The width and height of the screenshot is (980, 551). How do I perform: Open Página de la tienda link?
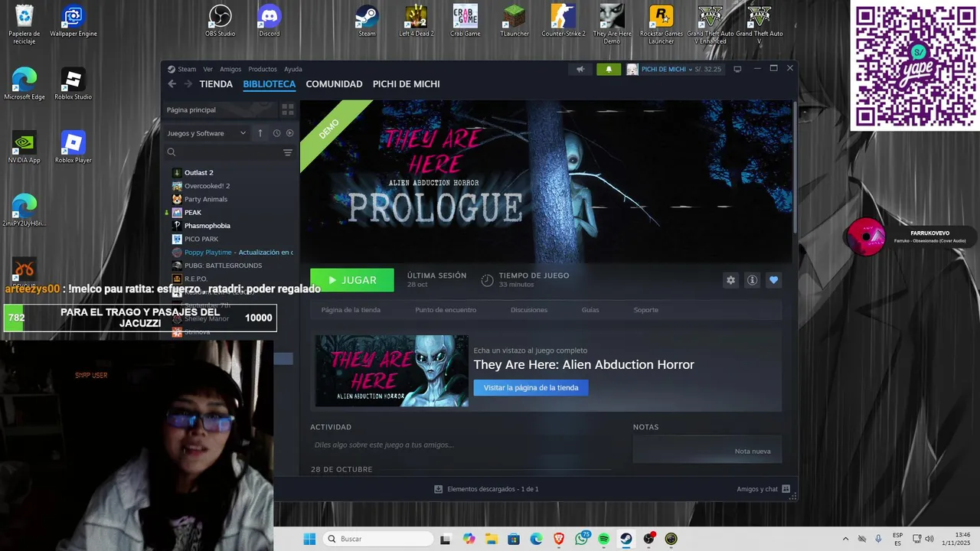point(351,310)
